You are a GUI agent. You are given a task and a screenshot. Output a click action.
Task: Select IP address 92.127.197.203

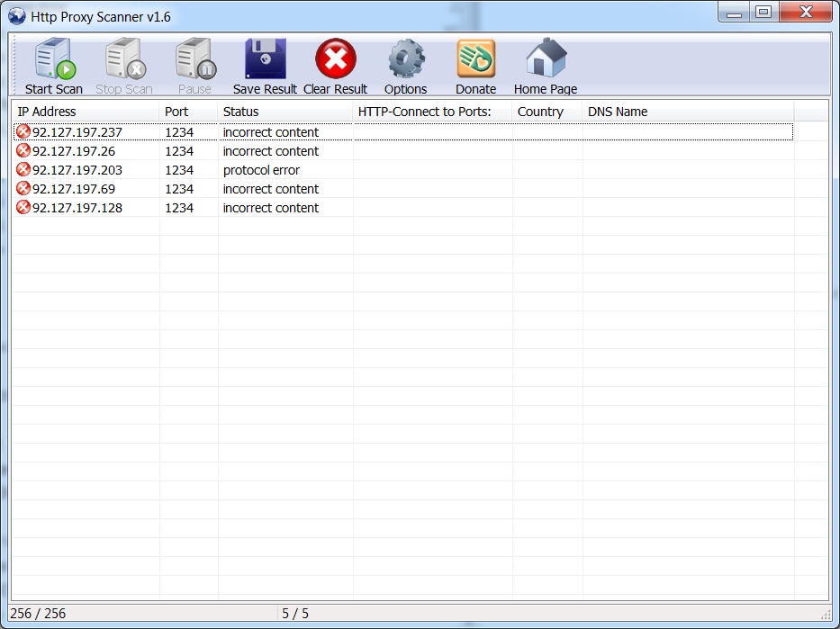pyautogui.click(x=77, y=170)
